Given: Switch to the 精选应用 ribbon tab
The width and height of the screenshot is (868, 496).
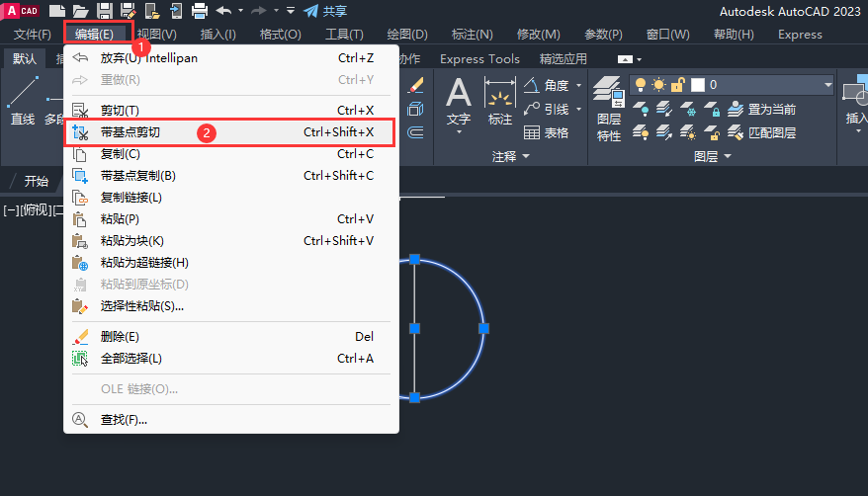Looking at the screenshot, I should pos(563,58).
